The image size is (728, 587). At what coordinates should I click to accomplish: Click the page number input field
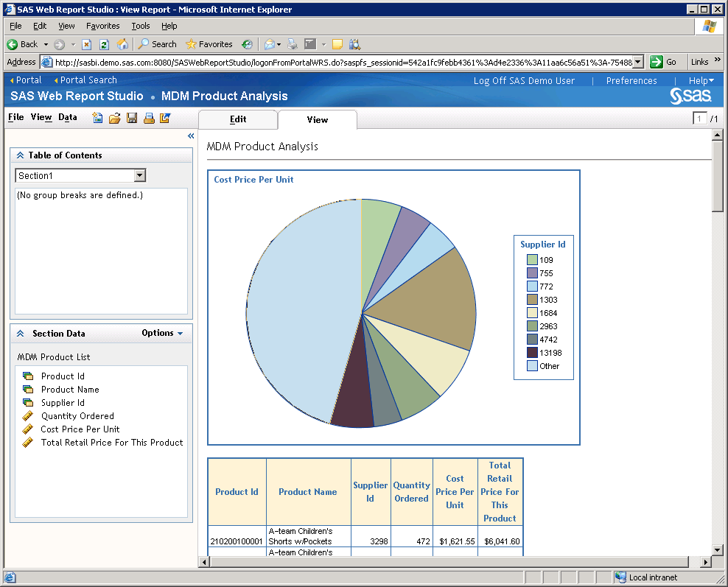click(x=699, y=119)
